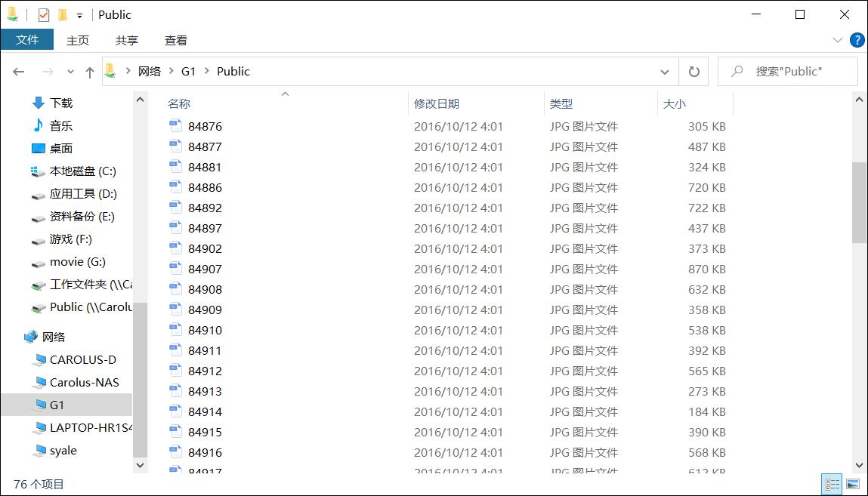Open the Customize Quick Access Toolbar dropdown

[80, 16]
